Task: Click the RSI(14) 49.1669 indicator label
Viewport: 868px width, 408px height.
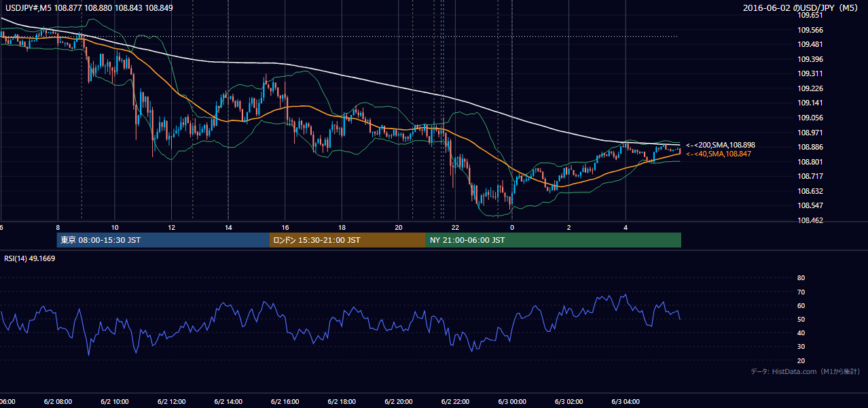Action: [30, 258]
